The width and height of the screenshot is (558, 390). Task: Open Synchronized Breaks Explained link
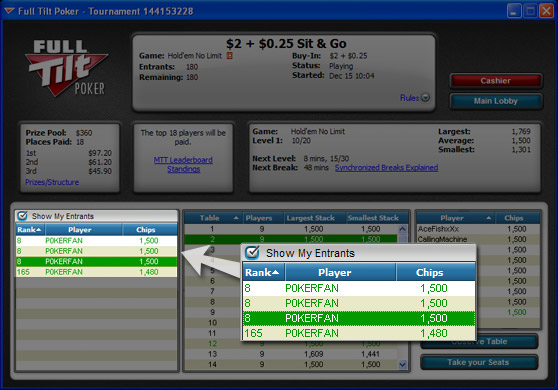pyautogui.click(x=386, y=168)
